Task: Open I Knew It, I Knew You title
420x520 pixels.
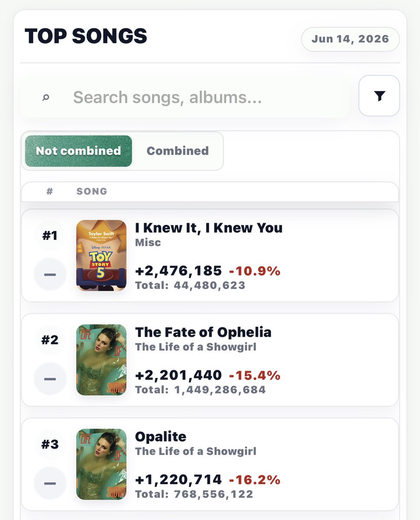Action: [x=209, y=228]
